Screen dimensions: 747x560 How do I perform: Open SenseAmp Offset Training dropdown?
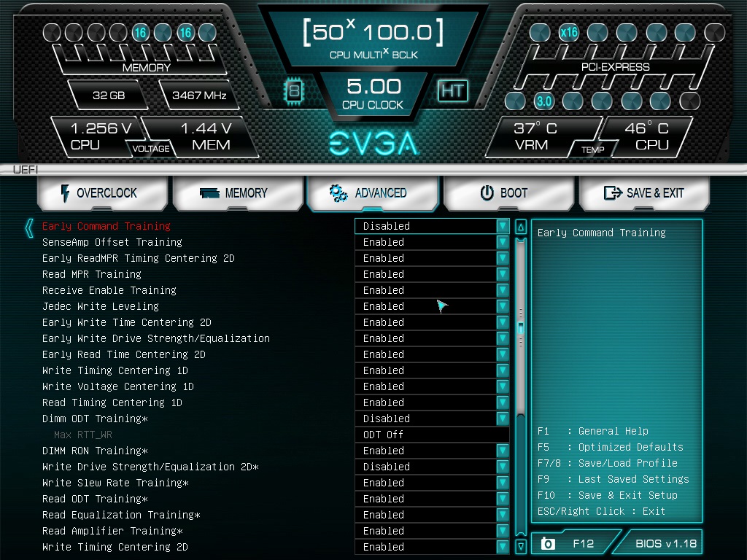tap(432, 242)
